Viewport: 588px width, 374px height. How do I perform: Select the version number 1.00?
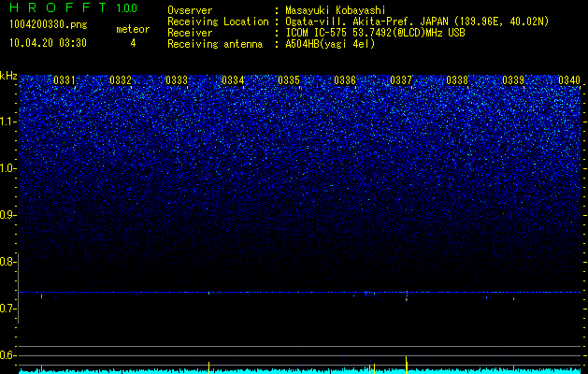point(127,8)
